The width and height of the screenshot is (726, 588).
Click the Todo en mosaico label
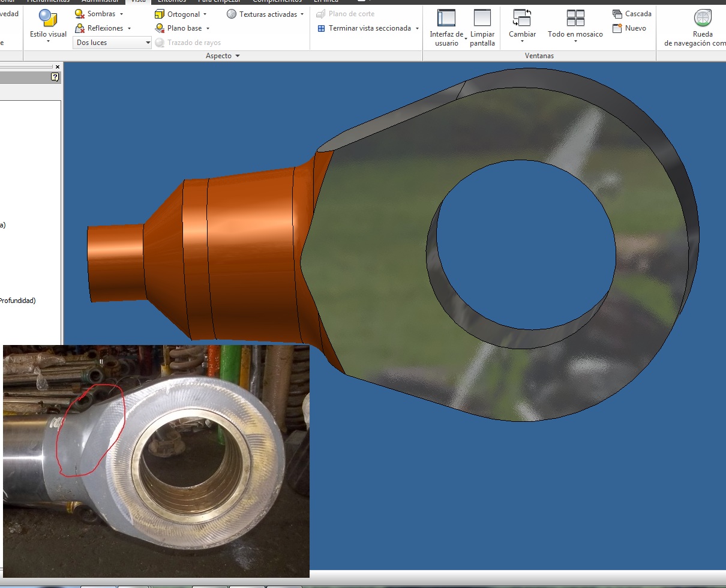click(575, 34)
